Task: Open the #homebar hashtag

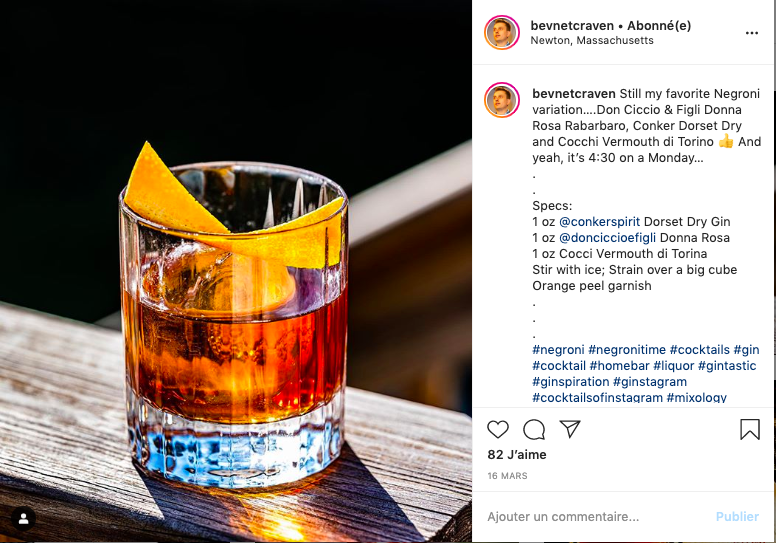Action: 619,366
